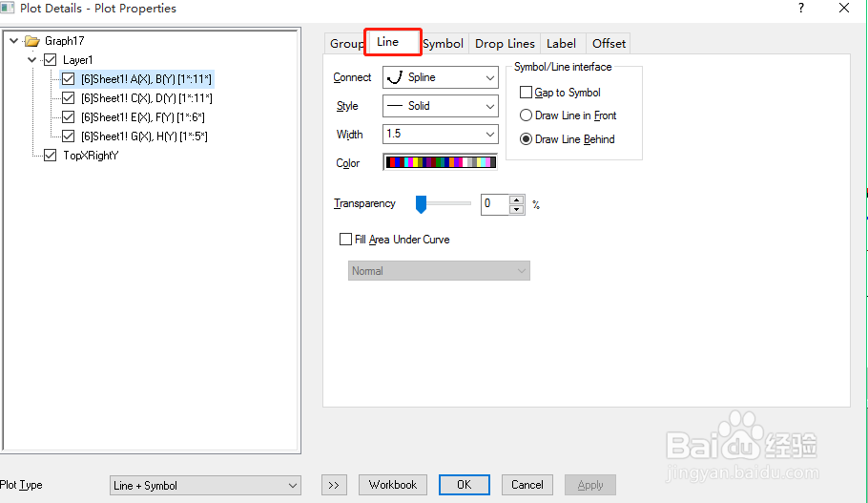This screenshot has height=503, width=868.
Task: Click the Cancel button
Action: click(527, 485)
